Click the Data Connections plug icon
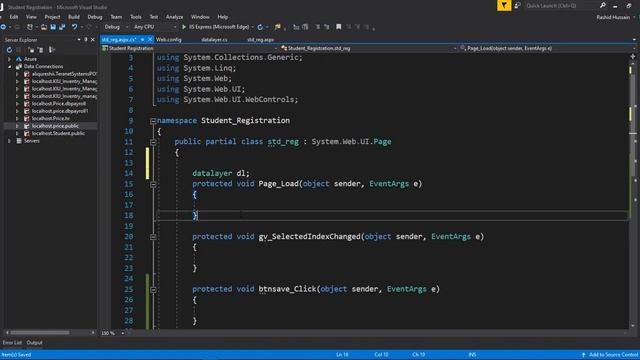The image size is (640, 360). (19, 67)
